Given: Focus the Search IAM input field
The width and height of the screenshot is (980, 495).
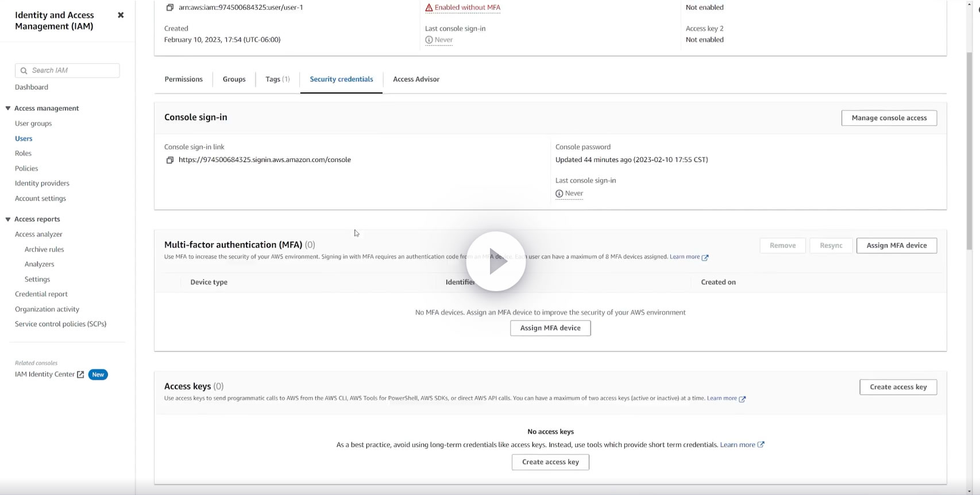Looking at the screenshot, I should (x=67, y=71).
